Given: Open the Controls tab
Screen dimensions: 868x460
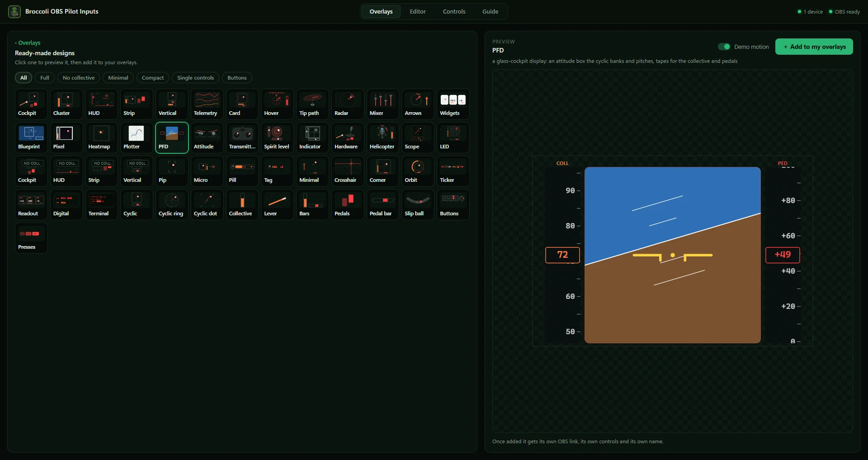Looking at the screenshot, I should tap(454, 12).
